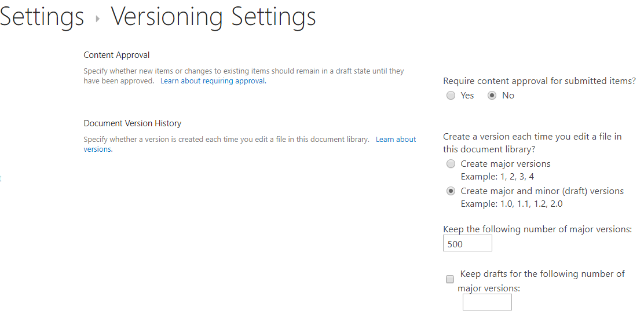This screenshot has height=329, width=644.
Task: Open the 'Learn about requiring approval' link
Action: (213, 81)
